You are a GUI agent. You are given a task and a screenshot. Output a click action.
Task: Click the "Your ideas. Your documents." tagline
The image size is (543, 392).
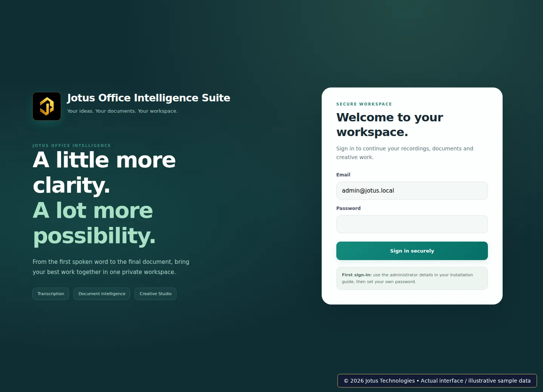click(x=122, y=111)
